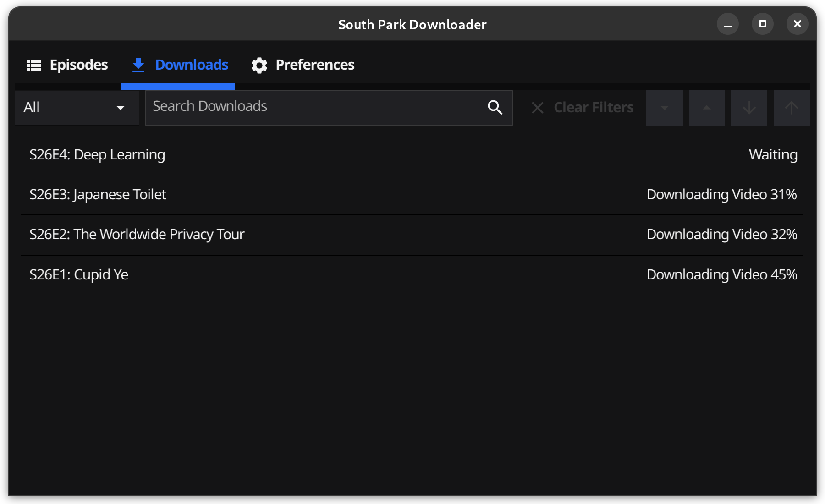Click the Downloading Video 45% status
The height and width of the screenshot is (504, 825).
[x=722, y=274]
